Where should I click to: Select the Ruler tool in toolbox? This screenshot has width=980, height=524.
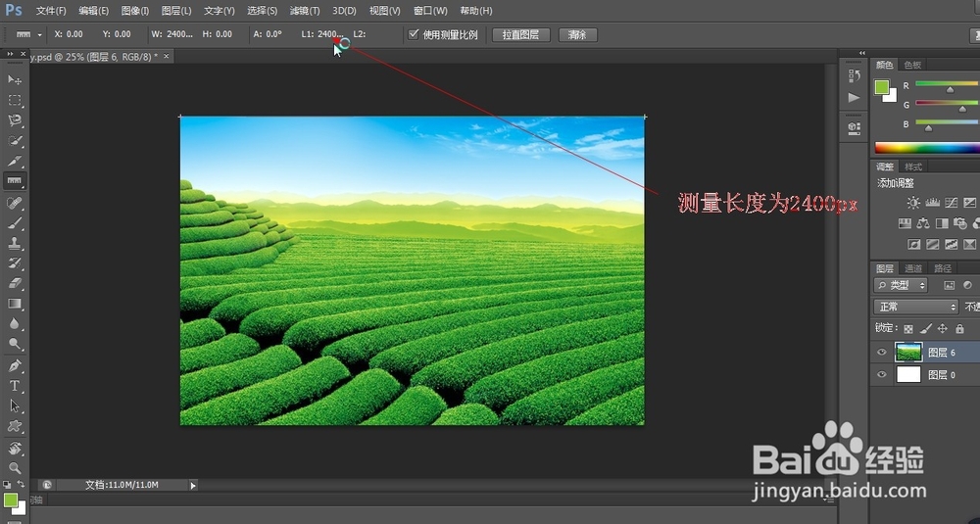(x=15, y=181)
